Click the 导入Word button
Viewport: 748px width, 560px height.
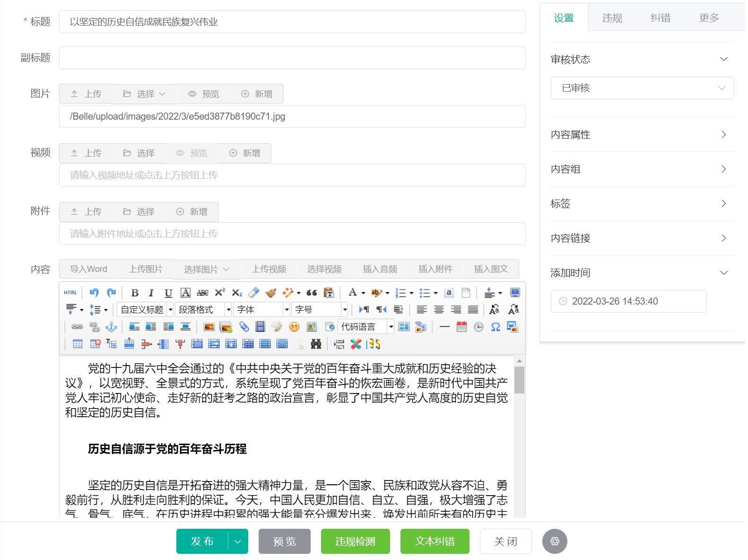pyautogui.click(x=88, y=269)
